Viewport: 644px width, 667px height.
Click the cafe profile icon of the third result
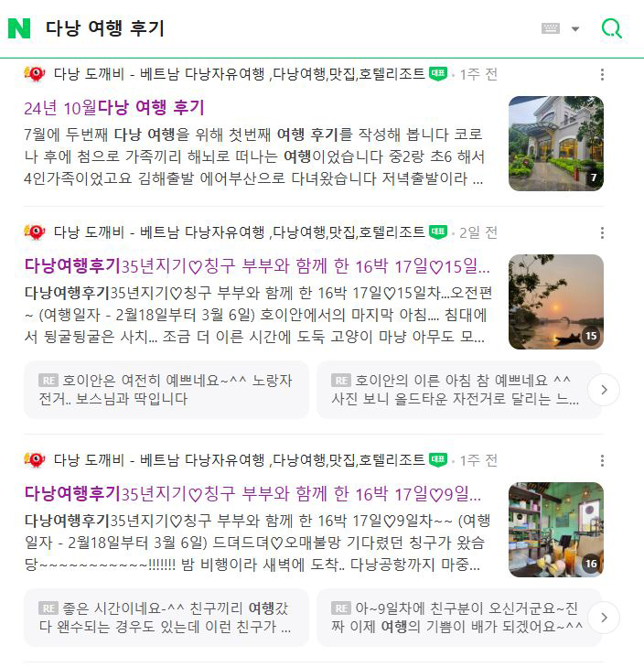point(35,460)
